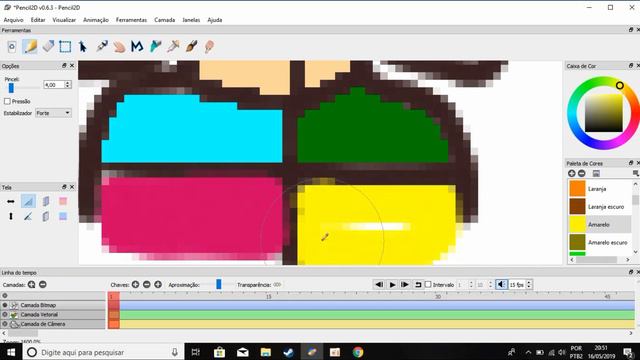The image size is (640, 360).
Task: Play the animation
Action: (x=392, y=284)
